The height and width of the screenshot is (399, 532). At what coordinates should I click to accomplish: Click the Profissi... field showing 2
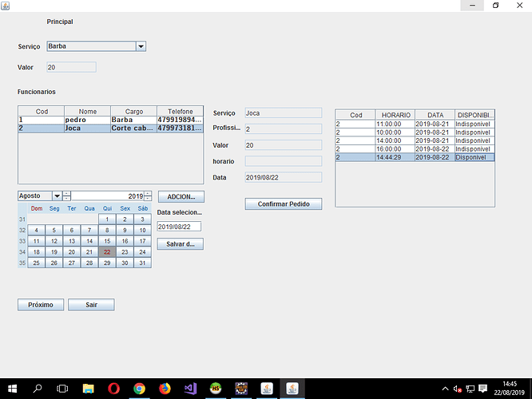pos(284,128)
